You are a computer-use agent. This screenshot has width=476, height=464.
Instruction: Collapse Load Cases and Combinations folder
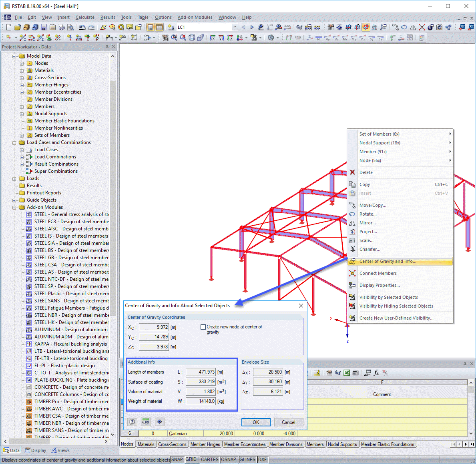pyautogui.click(x=14, y=142)
